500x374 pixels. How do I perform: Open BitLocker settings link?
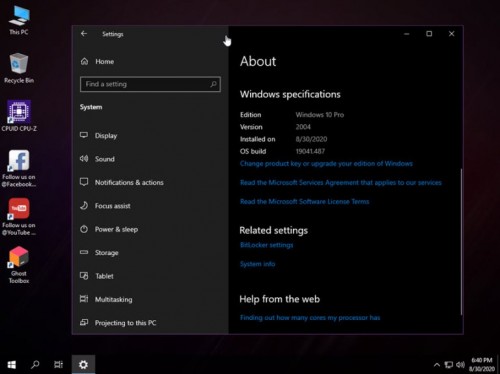[x=267, y=245]
